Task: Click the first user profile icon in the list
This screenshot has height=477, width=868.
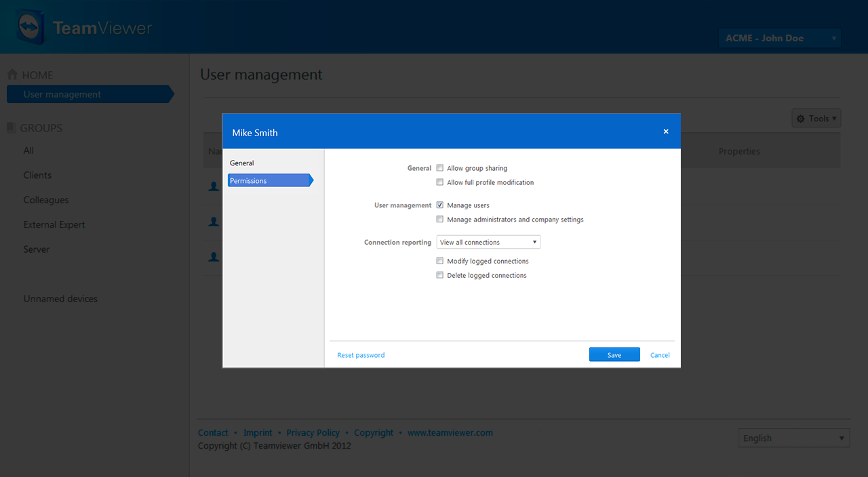Action: click(213, 186)
